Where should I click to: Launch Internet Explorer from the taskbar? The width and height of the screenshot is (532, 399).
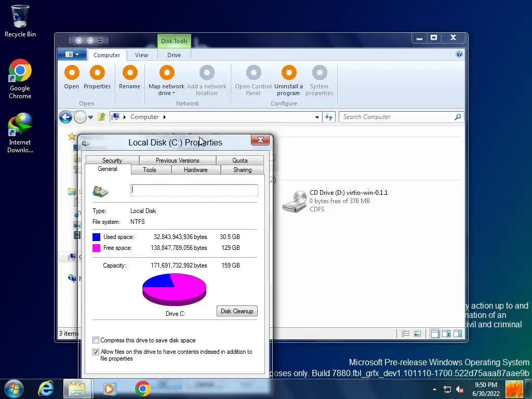(x=46, y=389)
